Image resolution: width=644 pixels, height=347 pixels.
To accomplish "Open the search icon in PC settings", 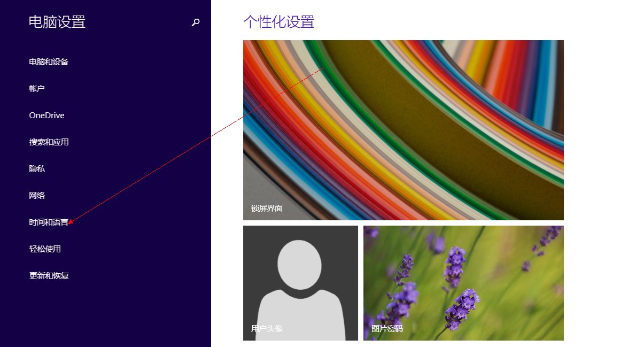I will tap(196, 22).
